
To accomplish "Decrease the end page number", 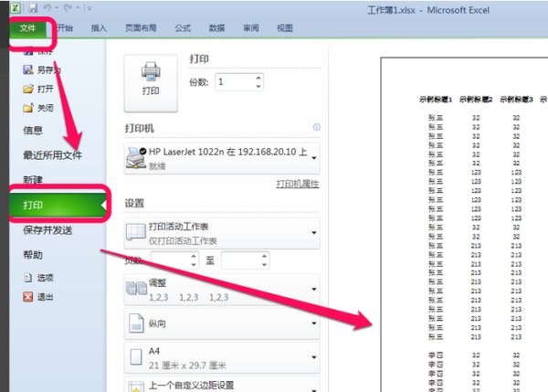I will (x=265, y=265).
